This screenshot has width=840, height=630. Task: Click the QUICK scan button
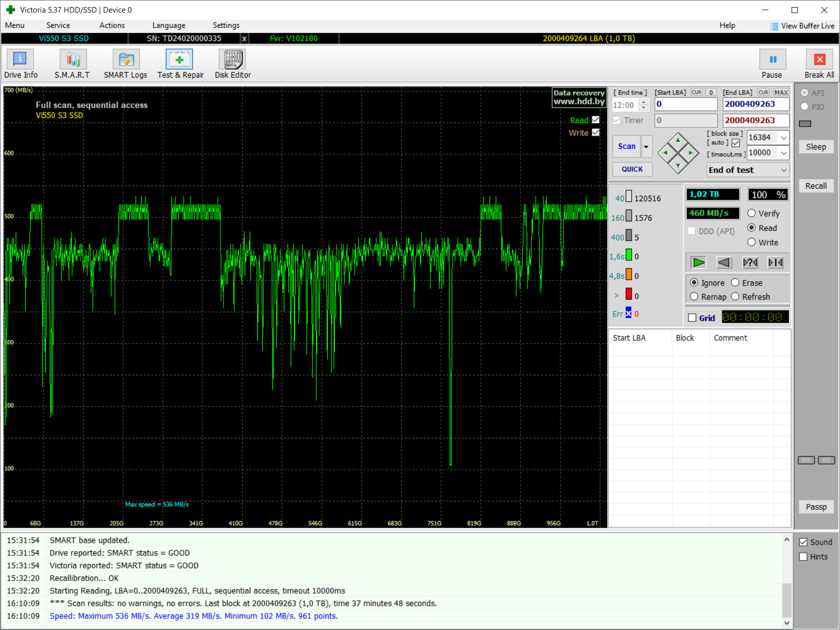pos(632,169)
